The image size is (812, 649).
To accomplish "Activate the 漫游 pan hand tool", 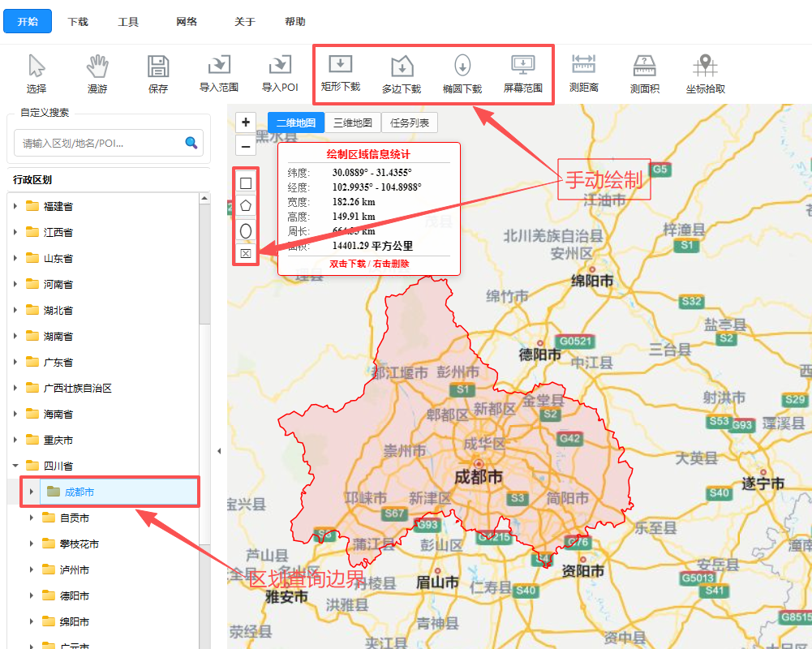I will coord(97,74).
